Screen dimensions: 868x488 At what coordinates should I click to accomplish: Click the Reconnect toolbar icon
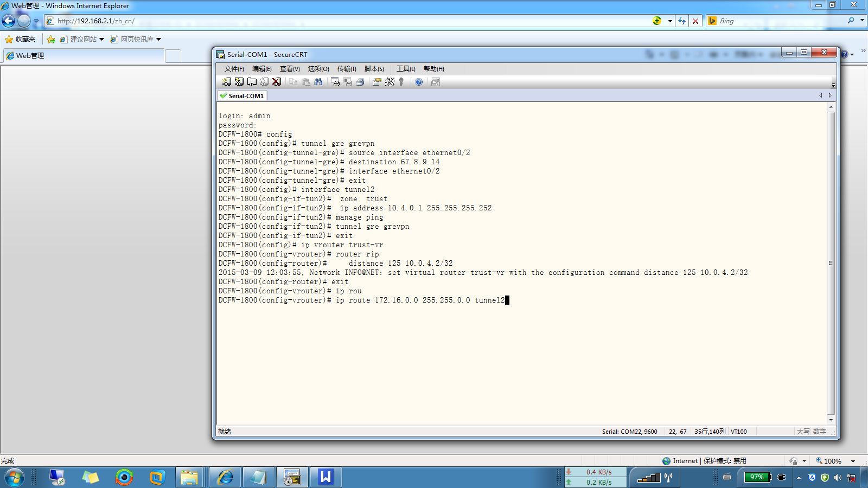[264, 82]
